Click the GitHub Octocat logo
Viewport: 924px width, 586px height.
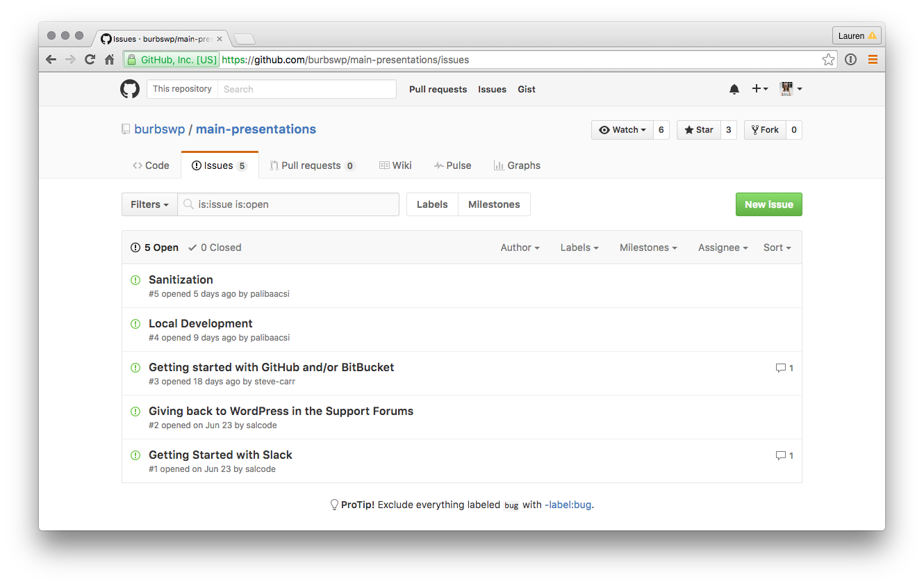[x=130, y=89]
